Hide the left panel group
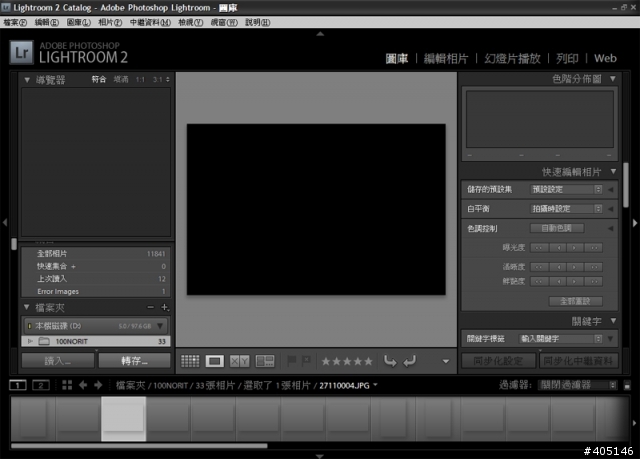640x459 pixels. 5,223
